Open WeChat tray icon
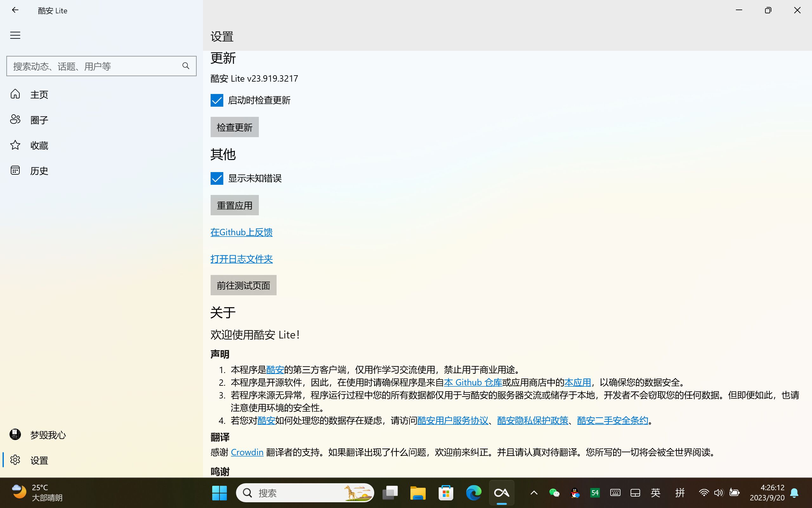Viewport: 812px width, 508px height. 554,492
